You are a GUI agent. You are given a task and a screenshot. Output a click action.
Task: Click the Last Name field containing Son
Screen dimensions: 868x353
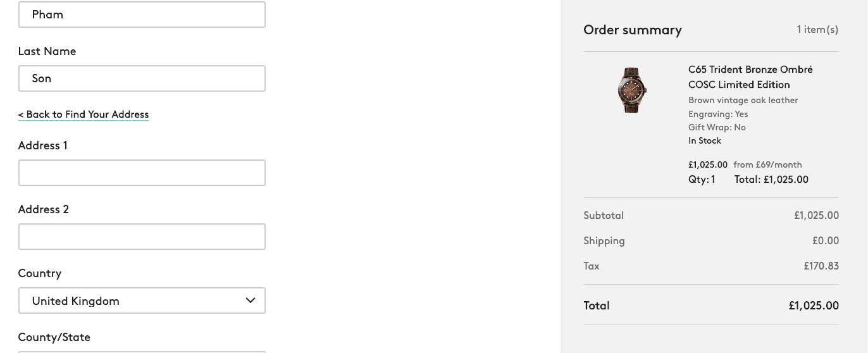coord(142,78)
